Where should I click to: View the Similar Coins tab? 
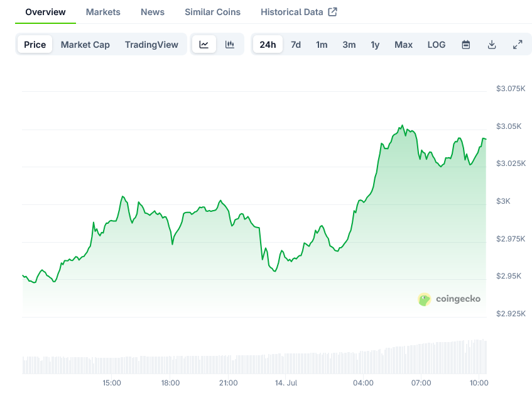(212, 11)
